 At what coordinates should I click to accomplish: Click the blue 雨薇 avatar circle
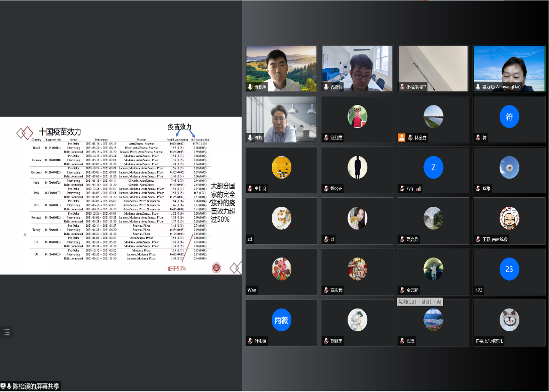pyautogui.click(x=282, y=320)
